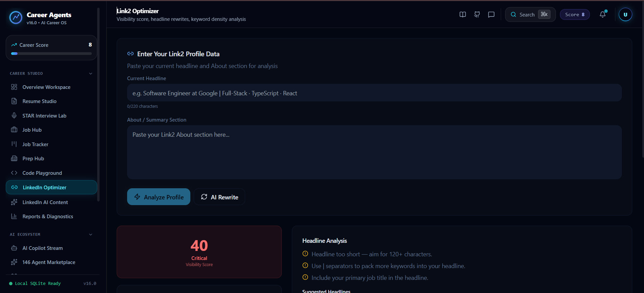Select LinkedIn Optimizer in sidebar
Image resolution: width=644 pixels, height=293 pixels.
point(51,187)
